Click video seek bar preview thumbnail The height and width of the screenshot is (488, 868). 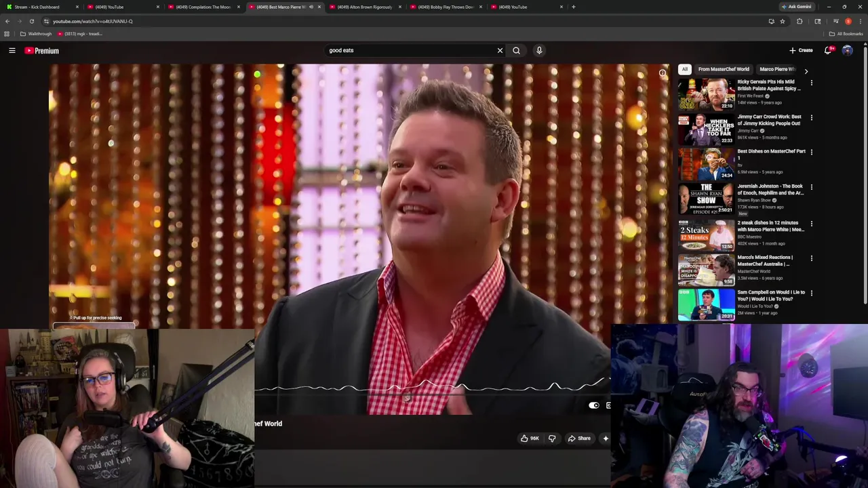pos(94,326)
